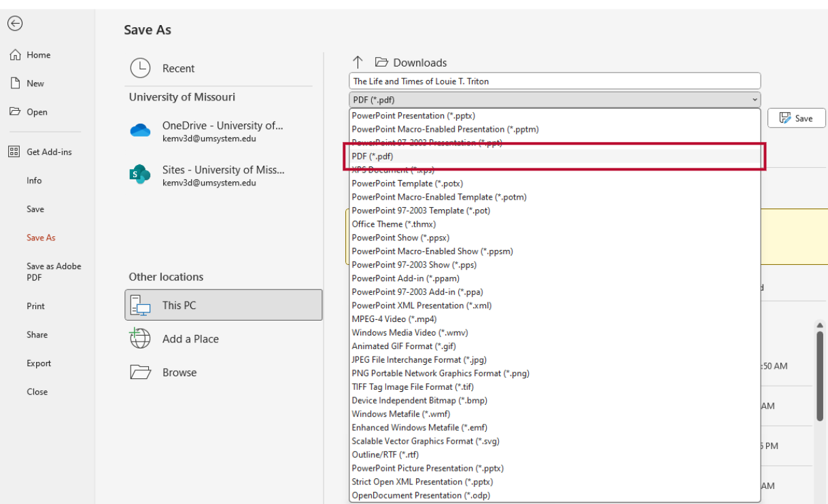Select the Recent locations clock icon
The width and height of the screenshot is (828, 504).
(x=140, y=68)
